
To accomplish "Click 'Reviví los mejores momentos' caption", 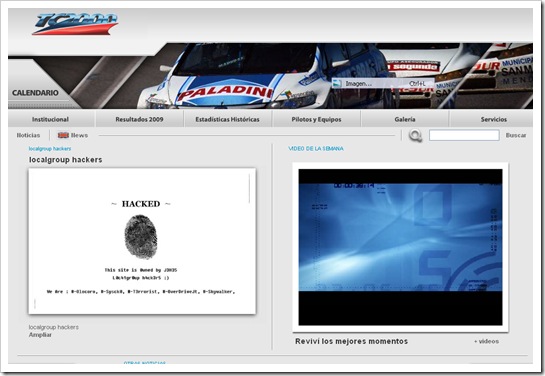I will (x=351, y=341).
